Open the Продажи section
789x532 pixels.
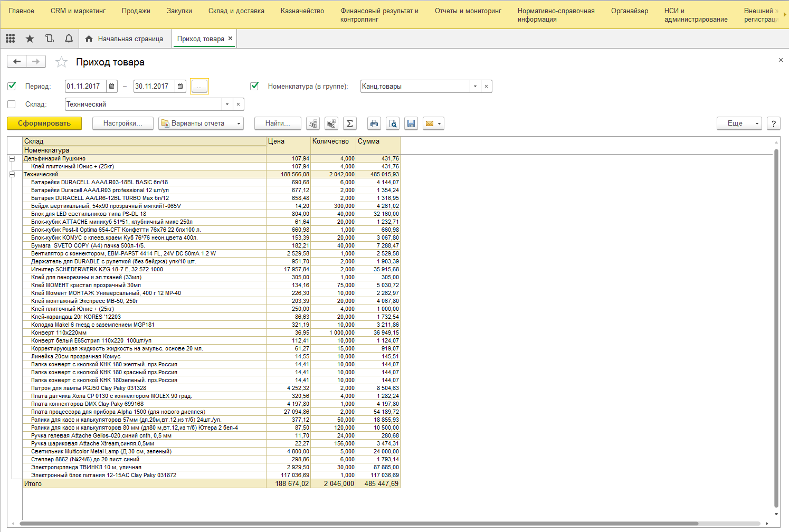point(136,11)
